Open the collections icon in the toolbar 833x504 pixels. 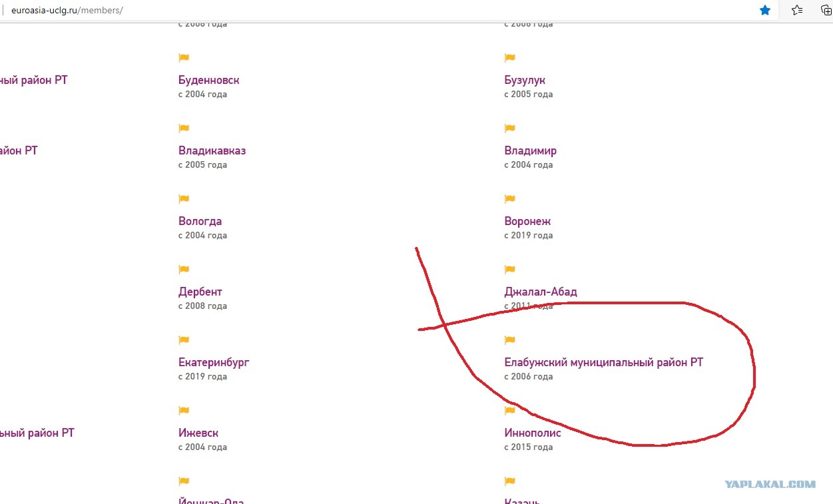(826, 10)
